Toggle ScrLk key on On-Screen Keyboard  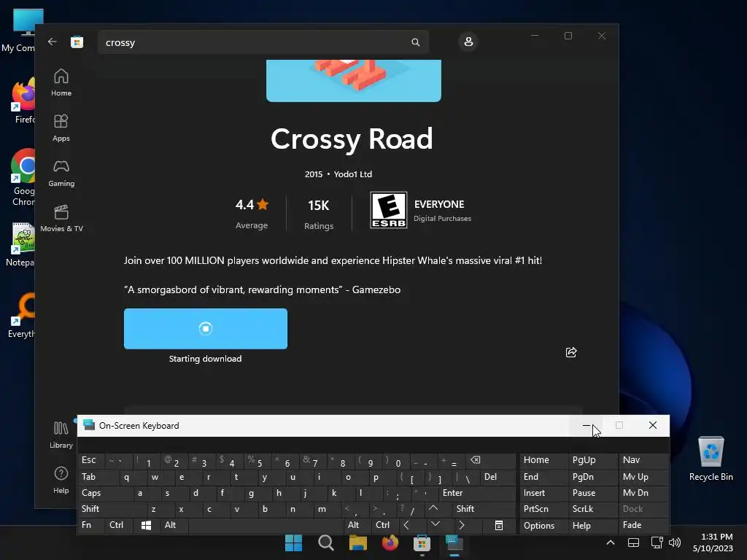pos(592,509)
